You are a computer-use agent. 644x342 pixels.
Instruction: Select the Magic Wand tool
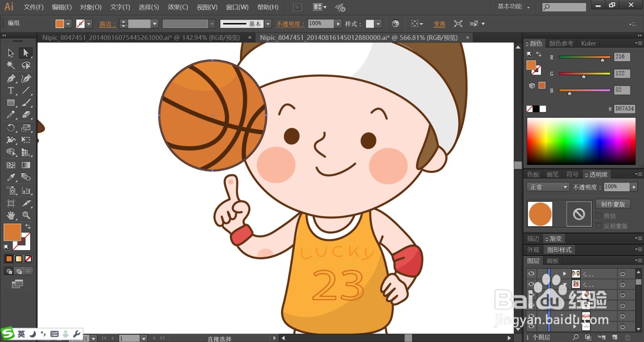pyautogui.click(x=11, y=65)
